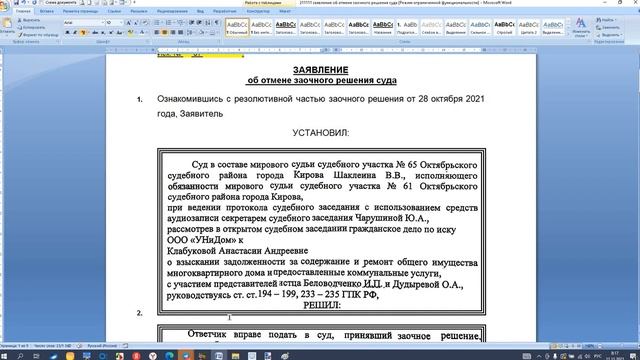Open Windows Start menu
640x360 pixels.
[x=3, y=356]
